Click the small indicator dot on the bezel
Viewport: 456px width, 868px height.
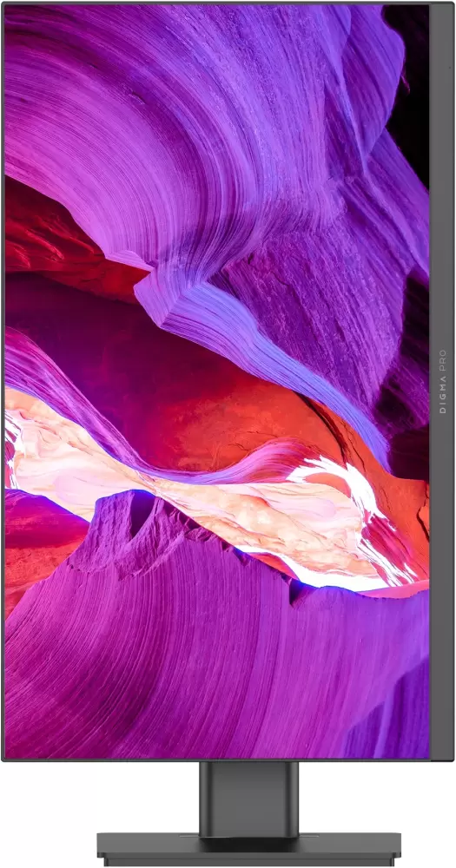[x=451, y=68]
